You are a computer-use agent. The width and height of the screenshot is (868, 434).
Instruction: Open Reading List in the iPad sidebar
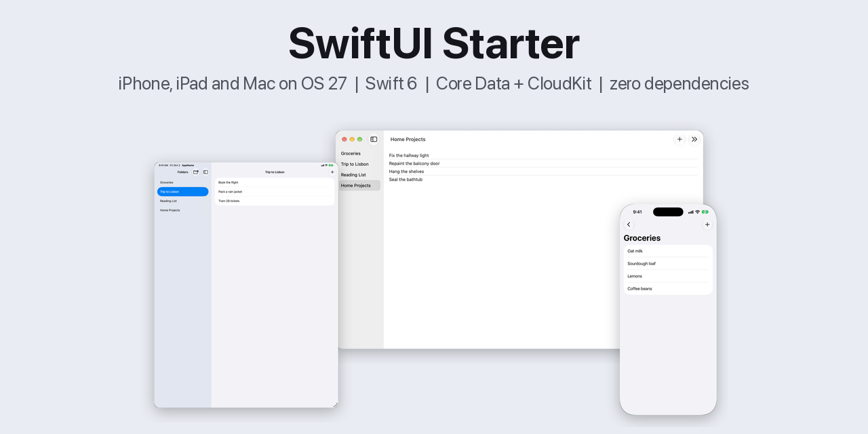tap(183, 201)
